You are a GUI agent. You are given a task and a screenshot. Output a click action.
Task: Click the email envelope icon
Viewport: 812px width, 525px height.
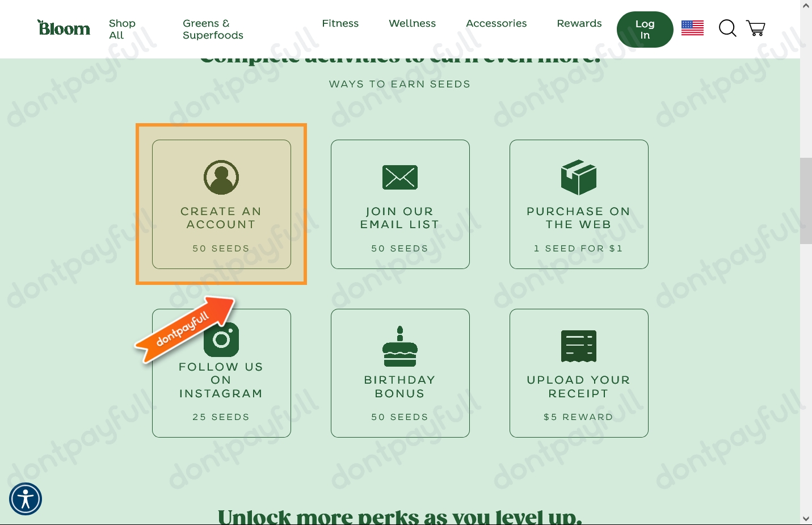[x=400, y=177]
